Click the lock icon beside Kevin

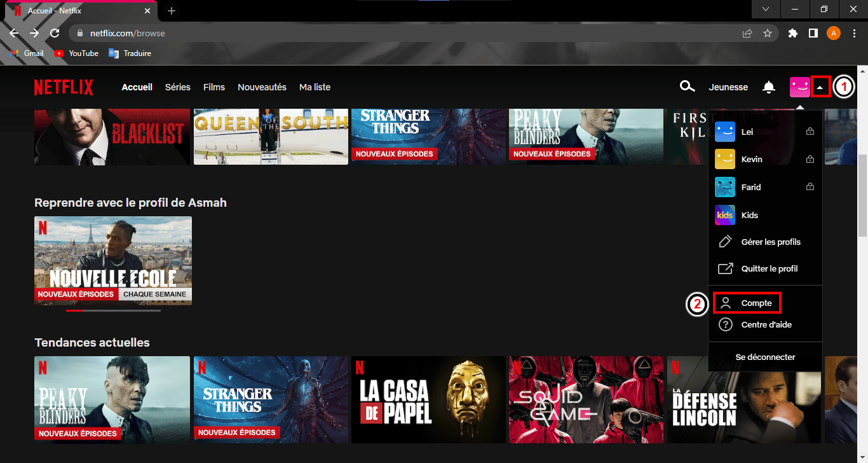click(x=810, y=159)
